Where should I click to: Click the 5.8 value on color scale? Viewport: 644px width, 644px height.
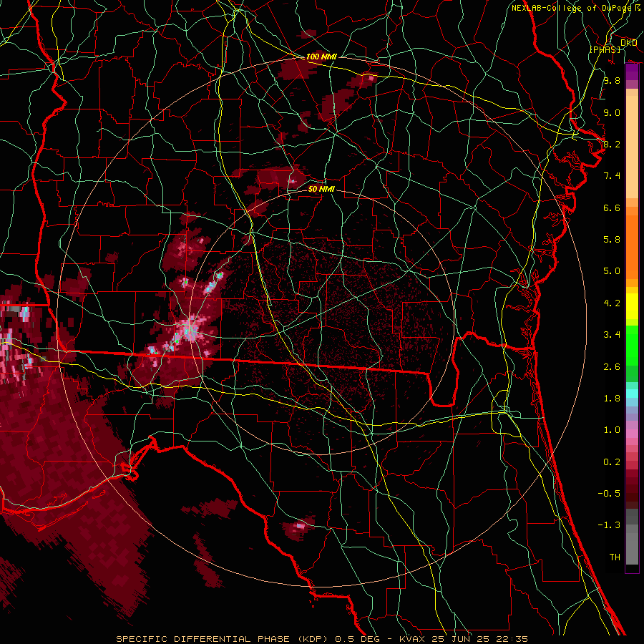612,240
